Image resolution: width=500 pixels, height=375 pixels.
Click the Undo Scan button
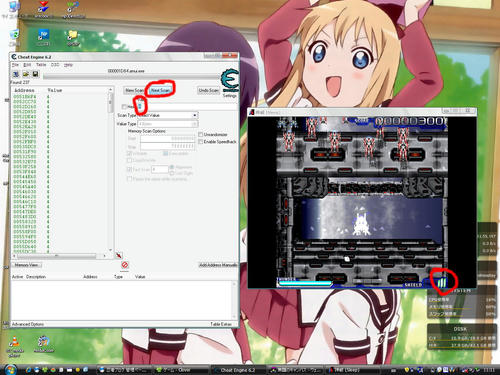click(x=209, y=90)
